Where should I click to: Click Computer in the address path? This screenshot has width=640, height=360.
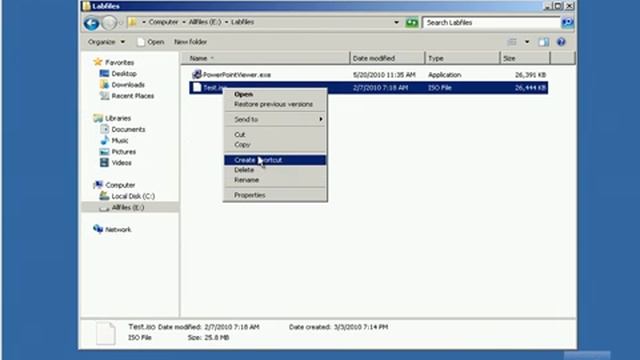pos(163,22)
